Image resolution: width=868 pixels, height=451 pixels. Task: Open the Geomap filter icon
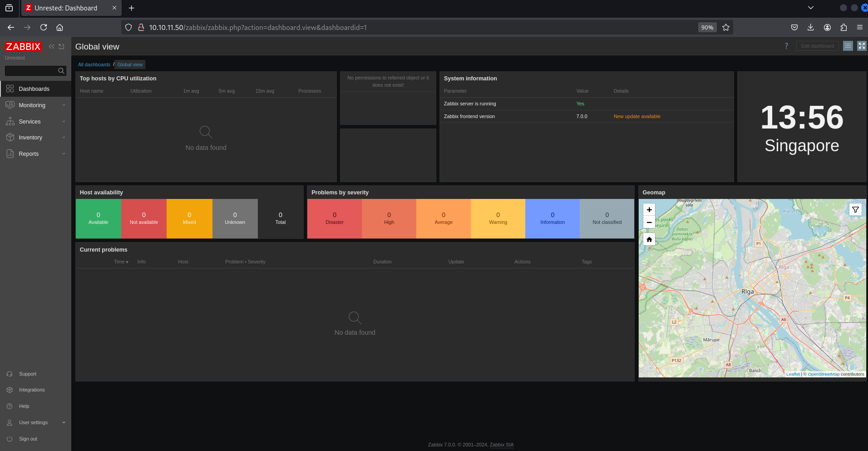click(855, 210)
